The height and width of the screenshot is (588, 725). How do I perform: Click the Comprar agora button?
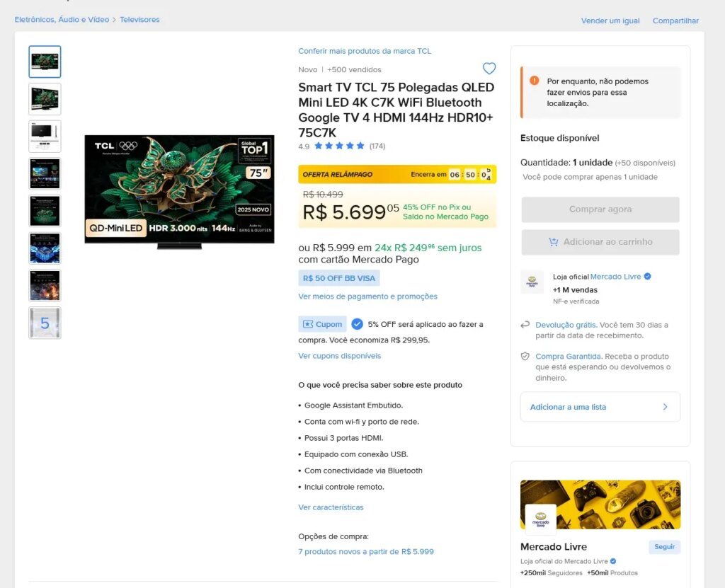click(600, 209)
